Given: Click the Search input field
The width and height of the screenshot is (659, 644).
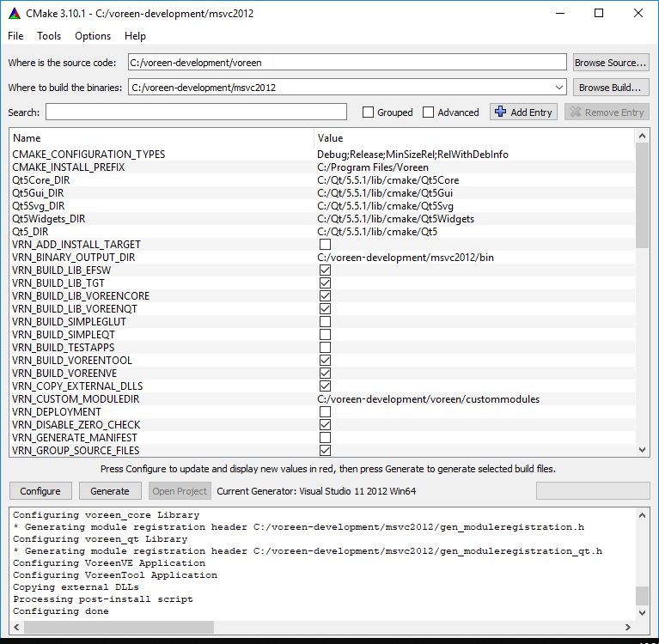Looking at the screenshot, I should click(196, 112).
